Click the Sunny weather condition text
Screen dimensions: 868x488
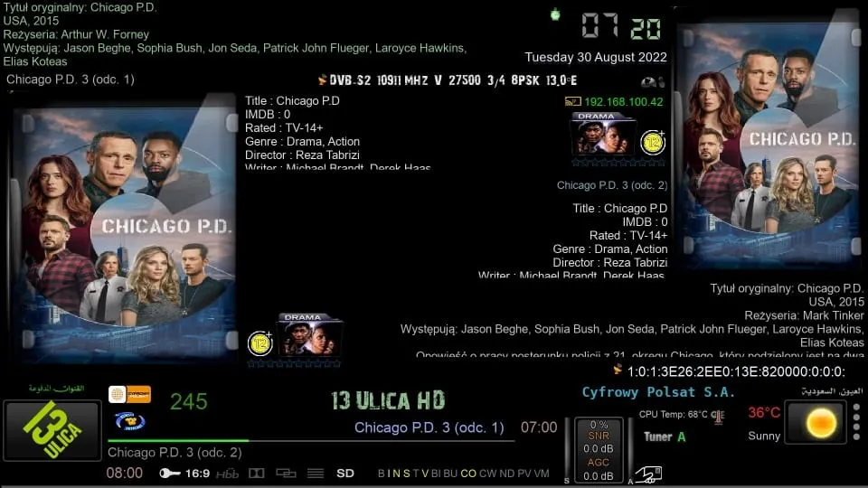[x=764, y=436]
